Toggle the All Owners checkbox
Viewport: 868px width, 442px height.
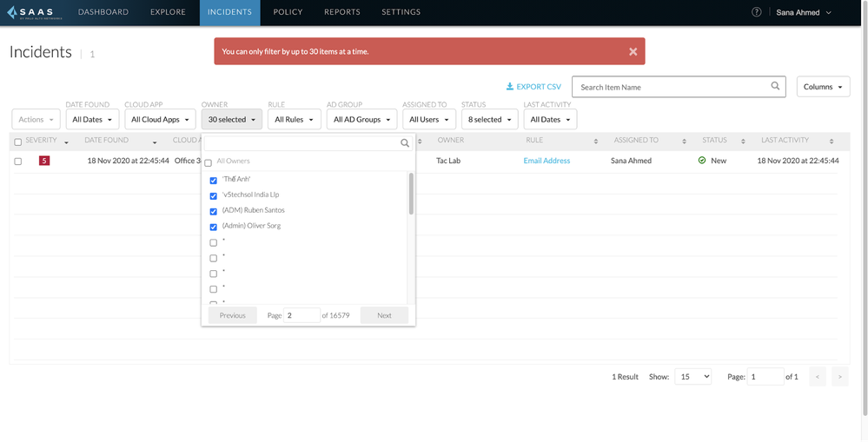(209, 162)
